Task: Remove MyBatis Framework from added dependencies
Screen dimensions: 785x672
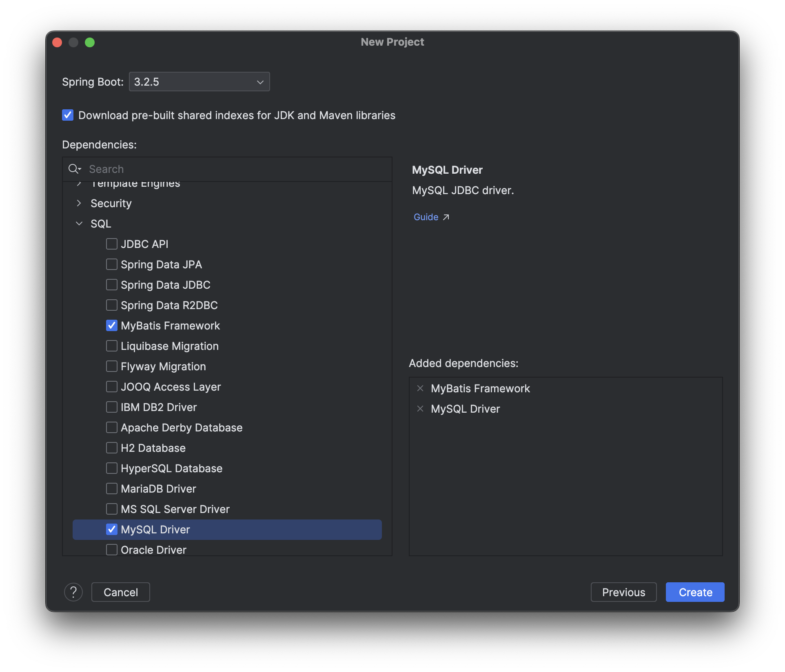Action: coord(420,388)
